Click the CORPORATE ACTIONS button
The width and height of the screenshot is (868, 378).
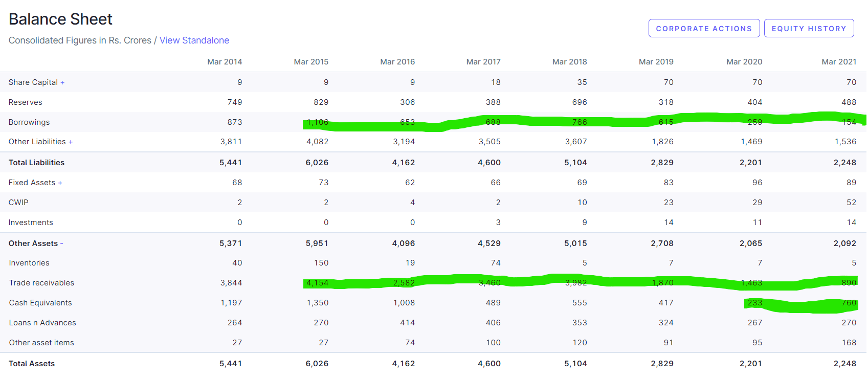click(x=704, y=29)
